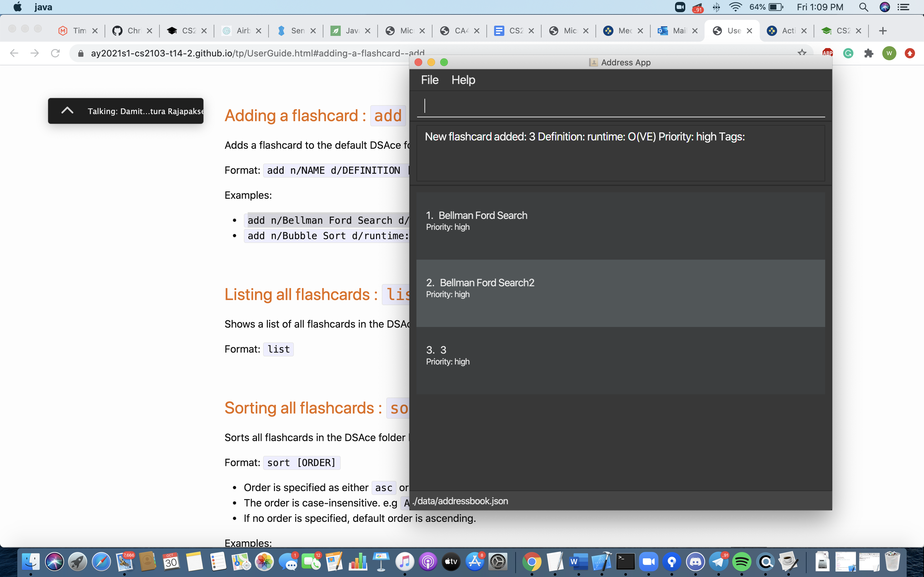Open the AdBlock Plus extension icon
The height and width of the screenshot is (577, 924).
click(827, 53)
